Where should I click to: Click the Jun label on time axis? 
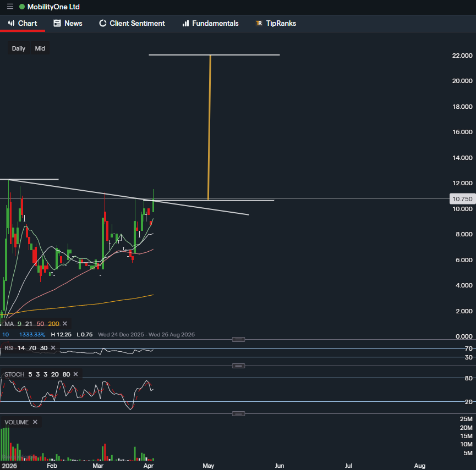pos(280,466)
